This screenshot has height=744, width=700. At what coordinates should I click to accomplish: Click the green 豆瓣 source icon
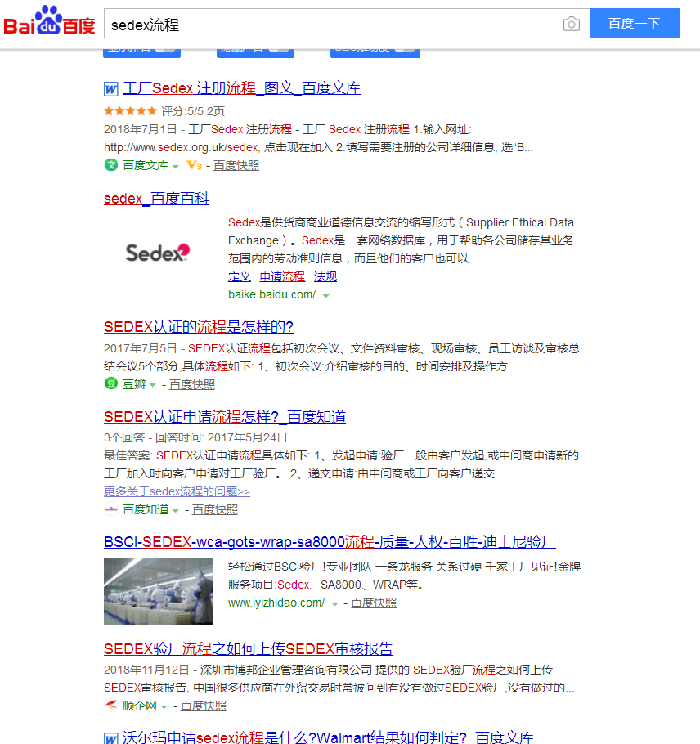[x=111, y=383]
